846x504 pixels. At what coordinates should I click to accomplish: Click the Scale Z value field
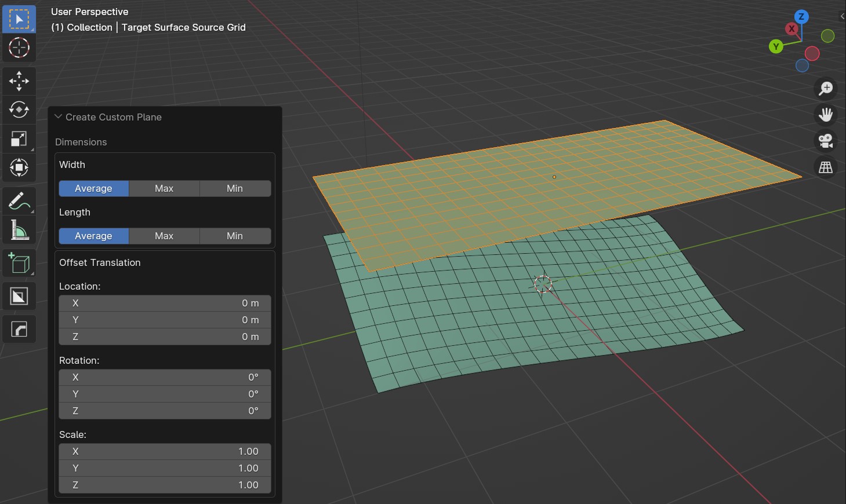point(165,485)
